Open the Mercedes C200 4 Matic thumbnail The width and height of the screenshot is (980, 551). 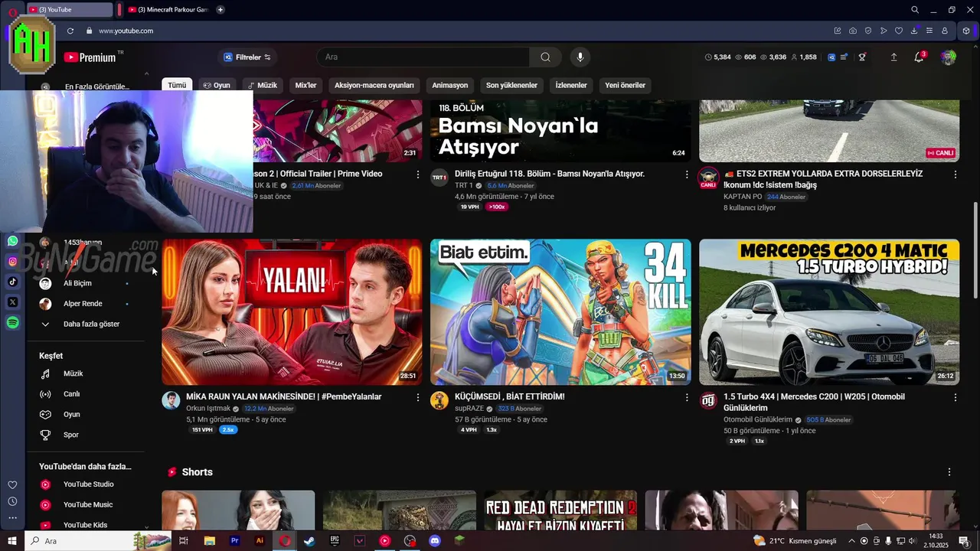click(x=829, y=312)
